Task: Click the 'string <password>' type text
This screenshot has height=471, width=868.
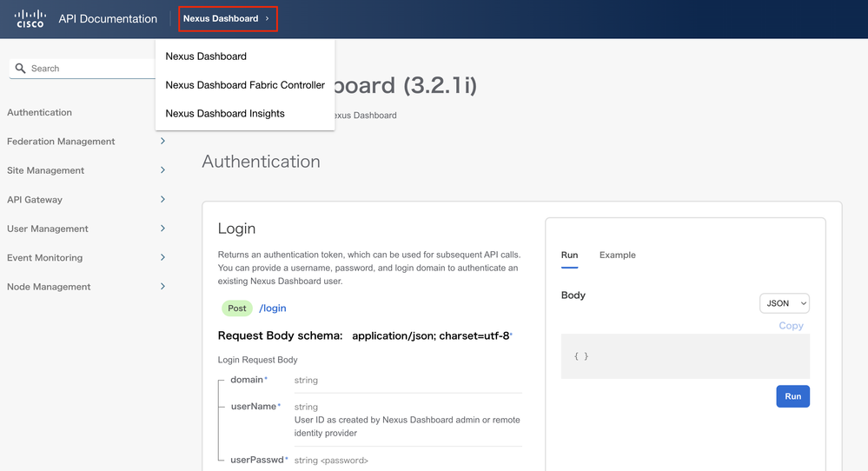Action: pos(331,461)
